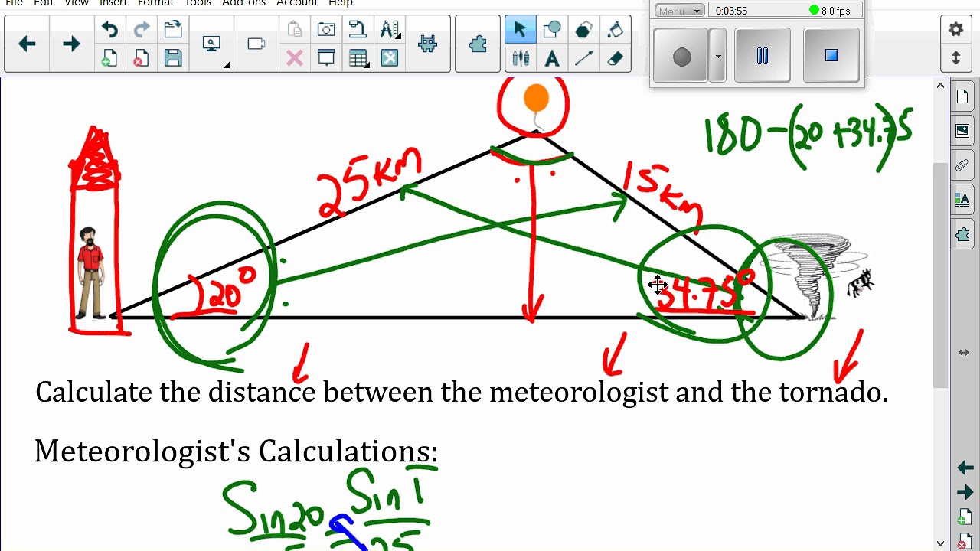This screenshot has height=551, width=980.
Task: Go to the previous page using the top toolbar's large left arrow
Action: (x=27, y=44)
